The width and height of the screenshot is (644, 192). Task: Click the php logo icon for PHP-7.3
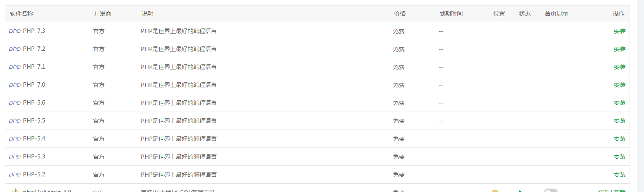pyautogui.click(x=15, y=31)
